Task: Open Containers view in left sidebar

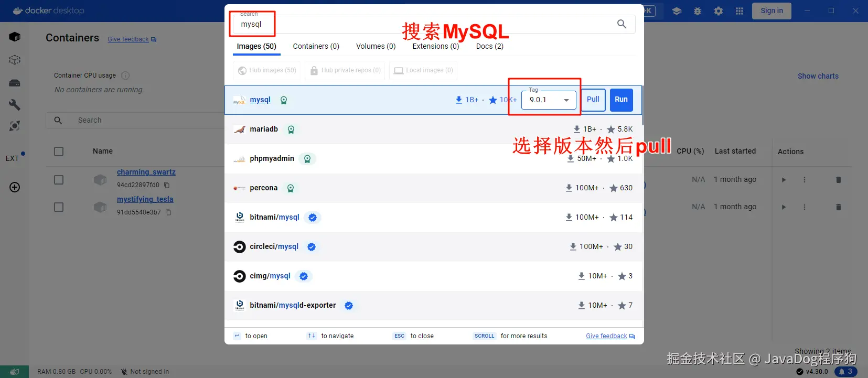Action: pos(15,37)
